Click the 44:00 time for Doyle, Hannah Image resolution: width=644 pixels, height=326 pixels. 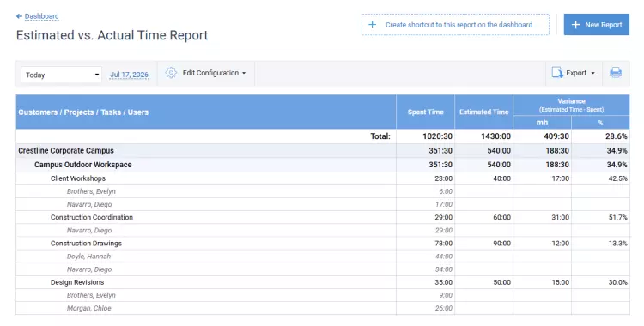point(444,257)
